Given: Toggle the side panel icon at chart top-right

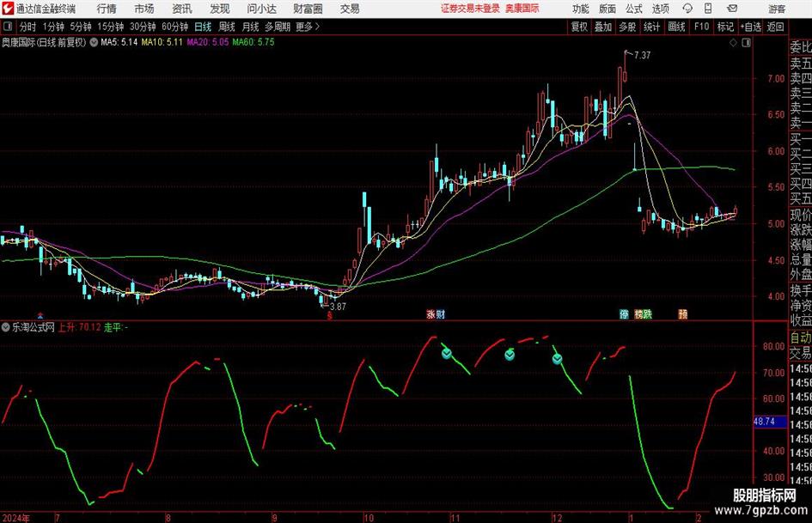Looking at the screenshot, I should 746,43.
